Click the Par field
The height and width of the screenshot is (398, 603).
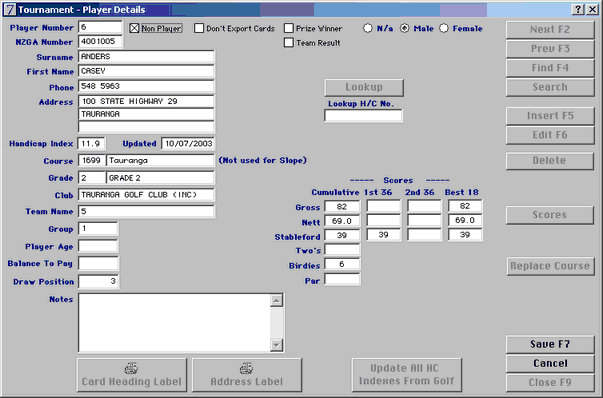click(x=342, y=280)
